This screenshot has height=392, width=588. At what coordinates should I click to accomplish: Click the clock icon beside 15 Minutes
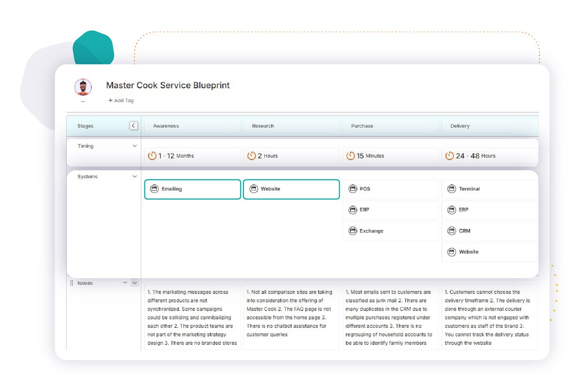350,156
